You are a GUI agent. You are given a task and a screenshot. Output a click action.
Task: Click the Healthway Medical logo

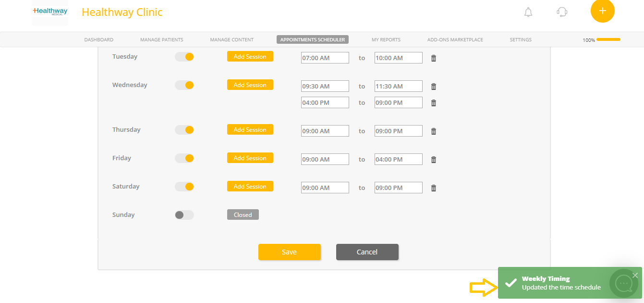click(x=50, y=12)
